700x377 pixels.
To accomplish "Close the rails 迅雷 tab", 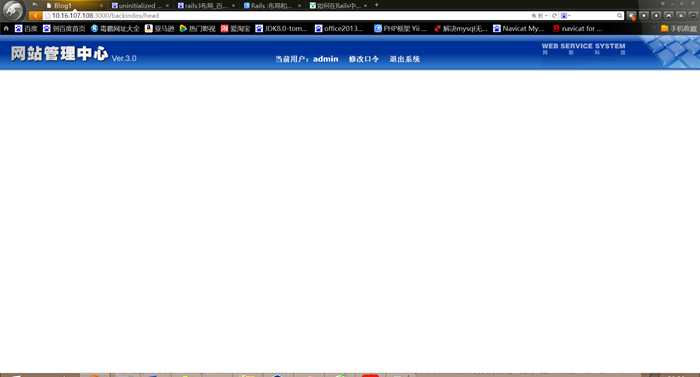I will coord(233,6).
